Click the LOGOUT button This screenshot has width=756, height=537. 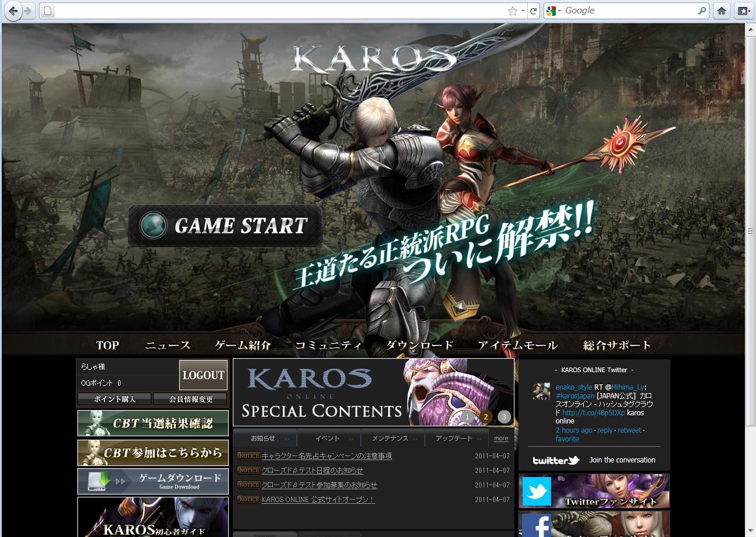[x=203, y=375]
